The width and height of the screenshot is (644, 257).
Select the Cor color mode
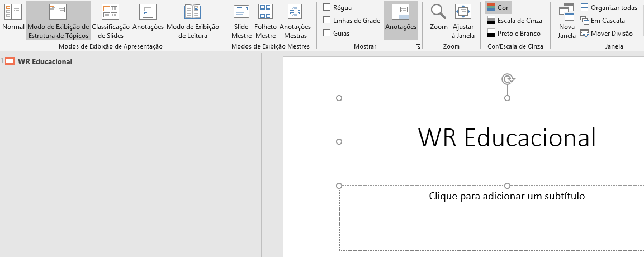point(498,7)
